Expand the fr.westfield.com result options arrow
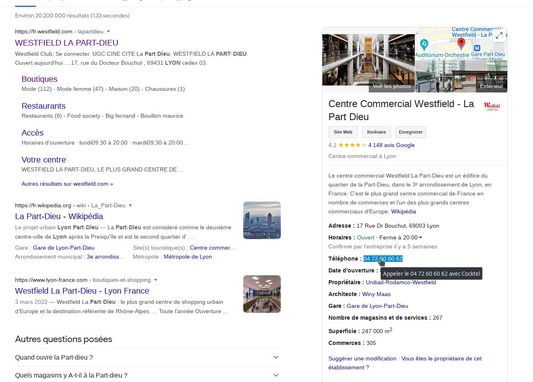The image size is (533, 382). [x=108, y=31]
